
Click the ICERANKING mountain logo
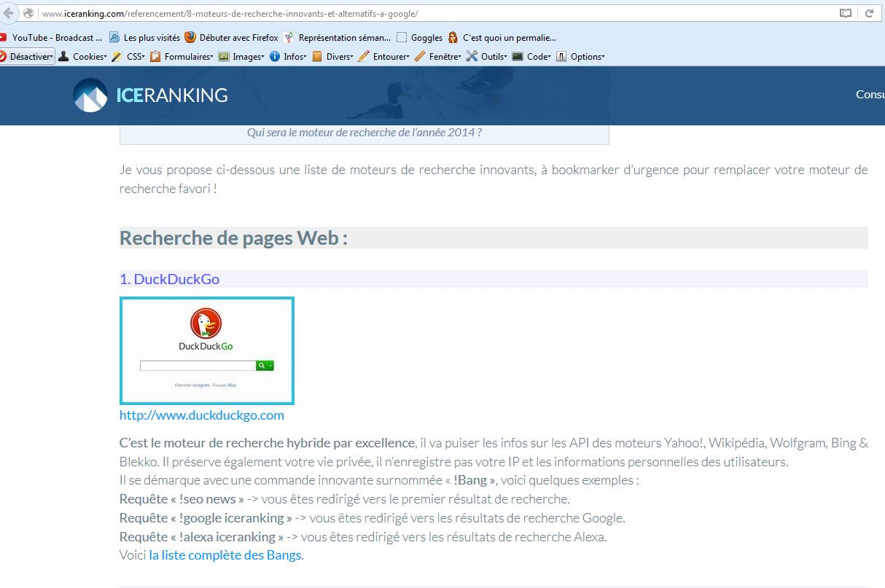pyautogui.click(x=90, y=95)
